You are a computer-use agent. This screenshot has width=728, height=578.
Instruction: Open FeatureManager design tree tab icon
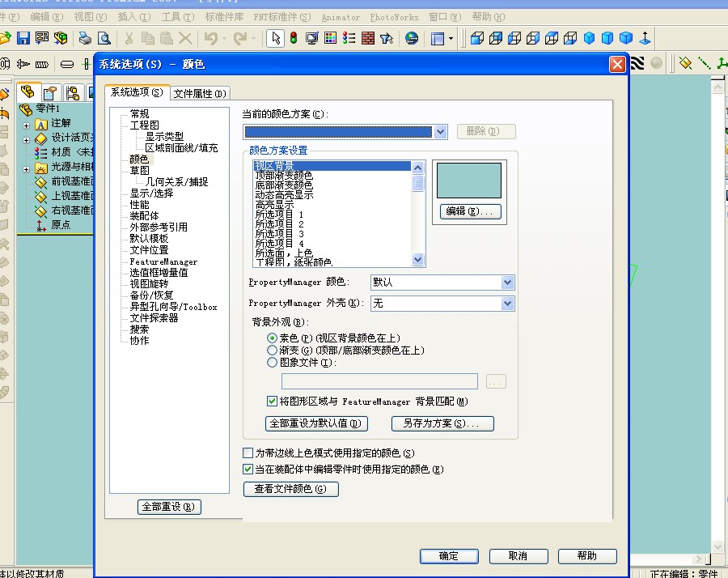coord(28,92)
